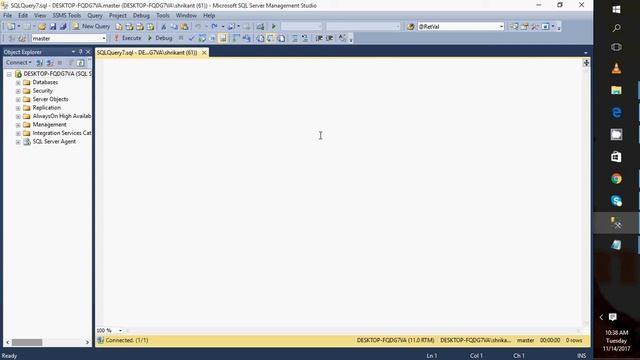Click the Paste clipboard icon
This screenshot has height=360, width=640.
[x=184, y=27]
